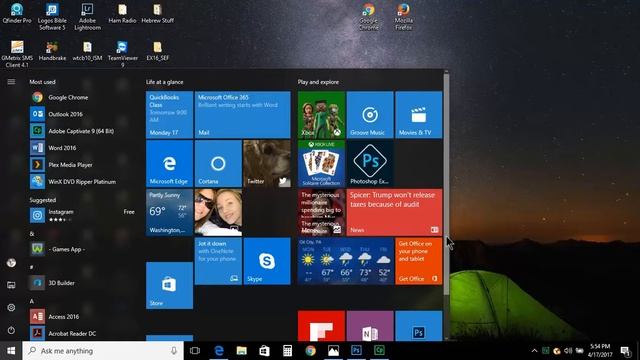Open File Explorer on the taskbar
Screen dimensions: 640x360
point(242,351)
